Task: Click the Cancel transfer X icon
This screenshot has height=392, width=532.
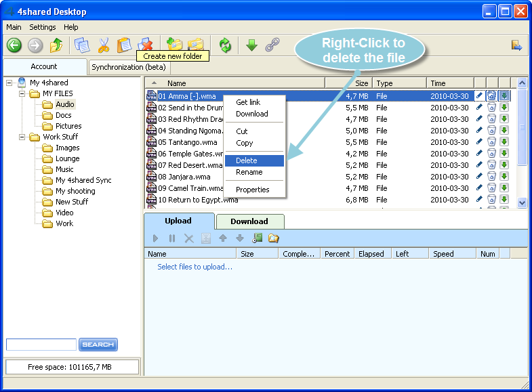Action: click(x=188, y=238)
